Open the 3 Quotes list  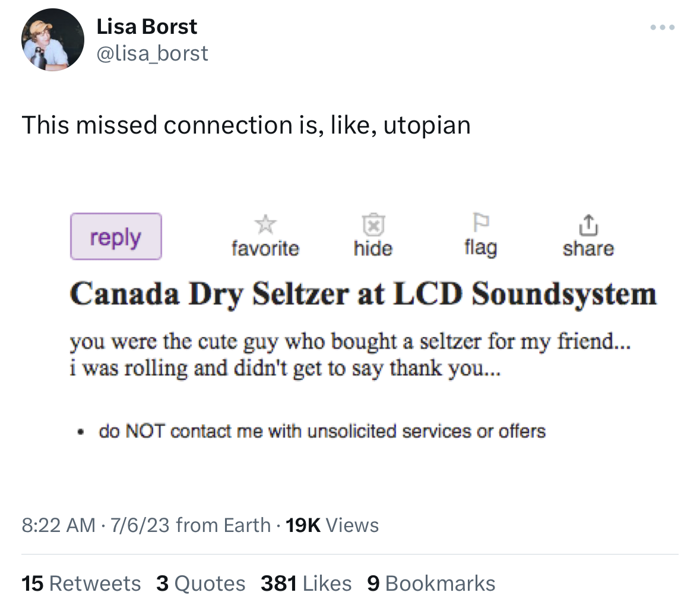point(201,583)
